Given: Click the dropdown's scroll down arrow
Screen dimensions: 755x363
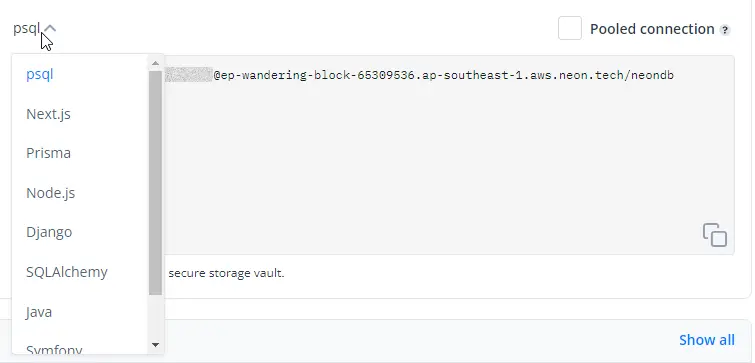Looking at the screenshot, I should click(155, 345).
